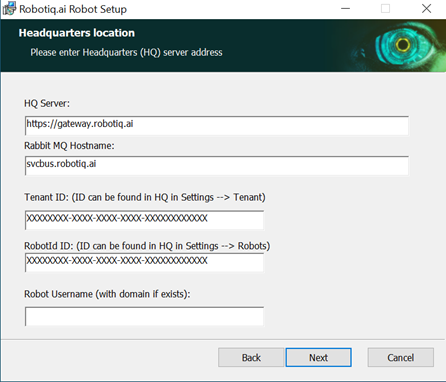Go Back to previous setup step

tap(251, 357)
